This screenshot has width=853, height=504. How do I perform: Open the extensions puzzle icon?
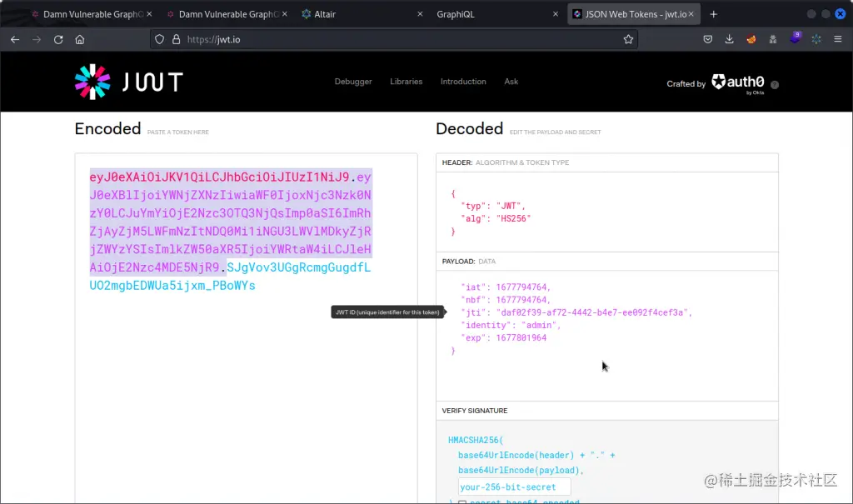773,39
